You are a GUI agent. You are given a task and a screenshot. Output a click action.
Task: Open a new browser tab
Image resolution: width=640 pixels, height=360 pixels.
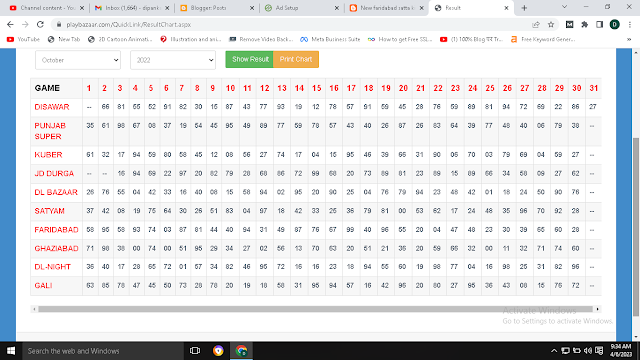pyautogui.click(x=524, y=8)
